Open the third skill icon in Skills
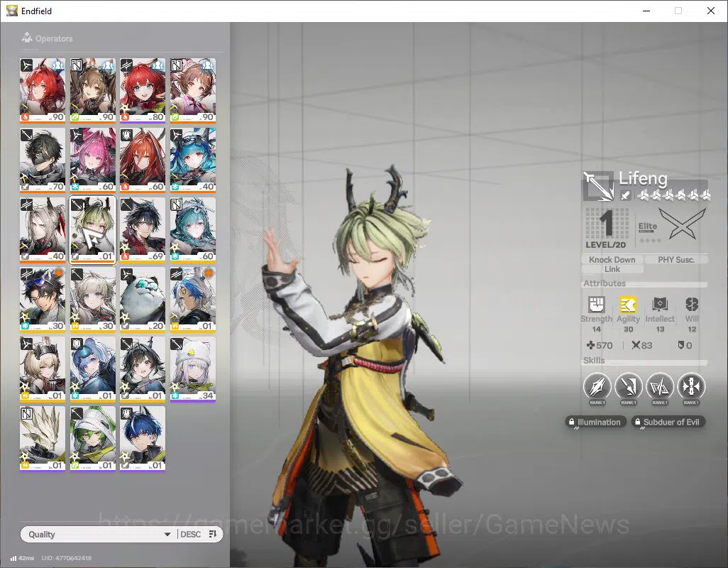Screen dimensions: 728x568 (x=660, y=386)
